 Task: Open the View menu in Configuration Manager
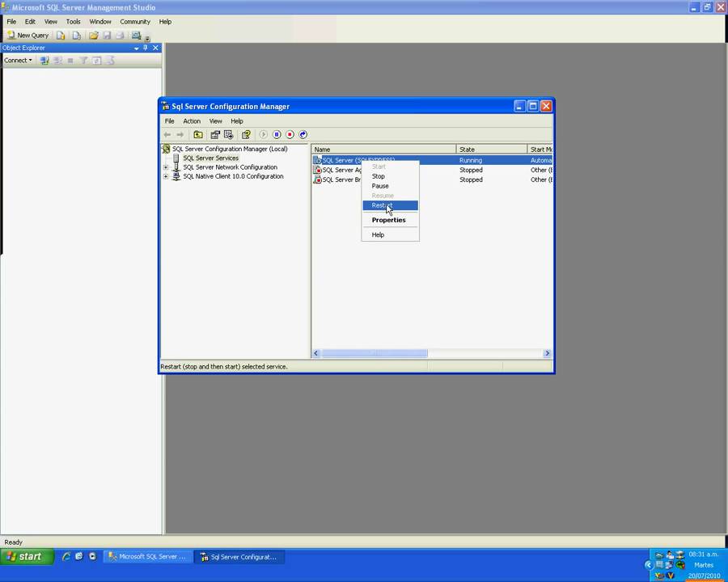point(215,121)
